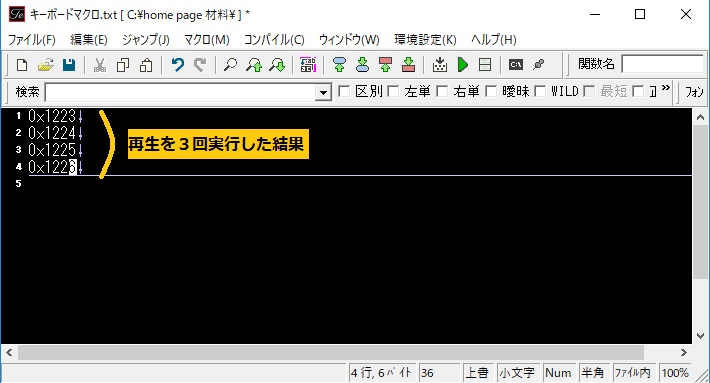The image size is (710, 383).
Task: Expand the search toolbar overflow chevron
Action: pos(666,88)
